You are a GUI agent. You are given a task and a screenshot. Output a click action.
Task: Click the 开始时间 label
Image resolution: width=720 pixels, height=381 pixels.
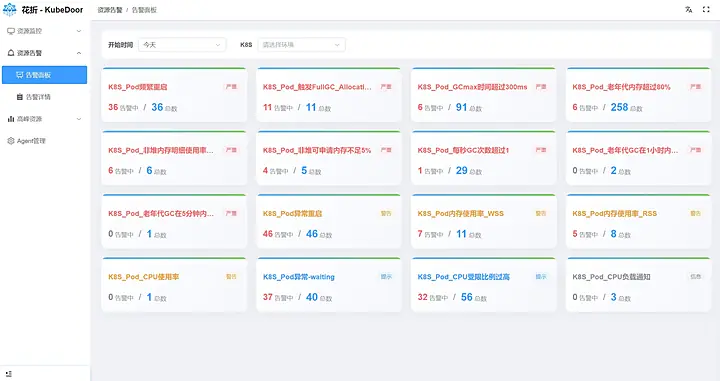coord(120,45)
